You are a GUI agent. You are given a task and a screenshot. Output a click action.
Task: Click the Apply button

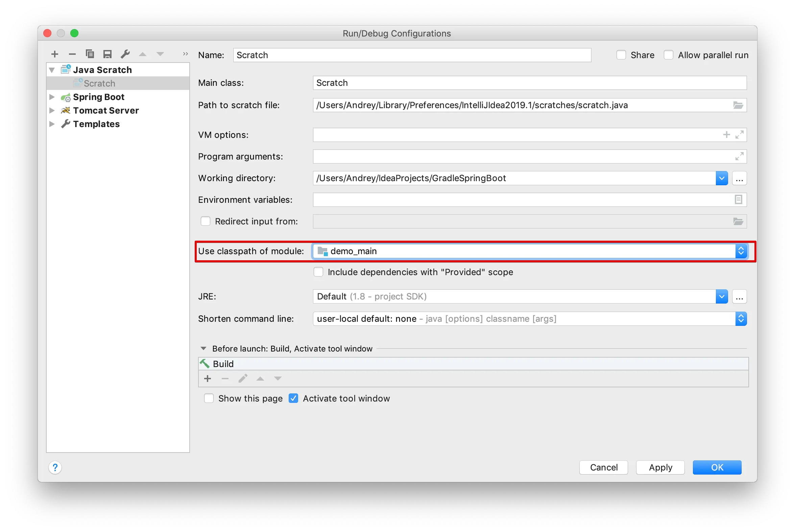click(x=660, y=467)
